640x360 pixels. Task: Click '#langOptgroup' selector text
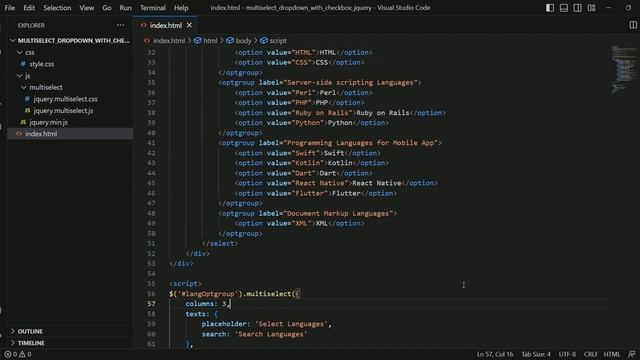pyautogui.click(x=207, y=294)
